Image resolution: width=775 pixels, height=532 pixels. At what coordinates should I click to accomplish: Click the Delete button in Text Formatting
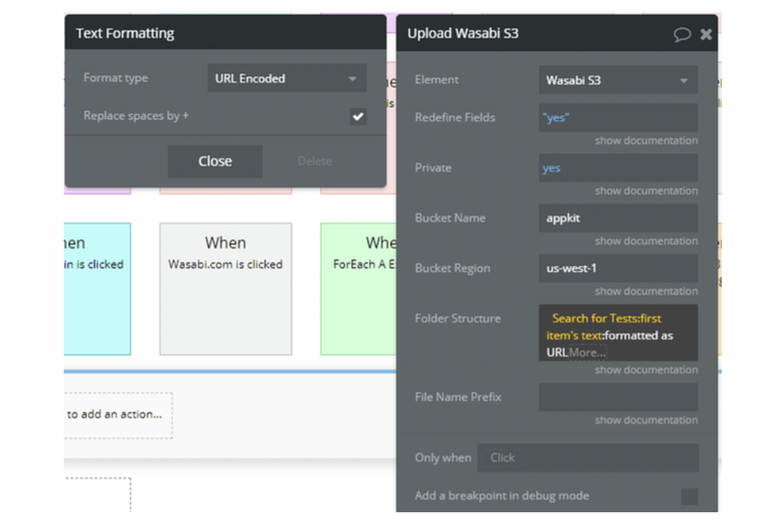tap(315, 161)
